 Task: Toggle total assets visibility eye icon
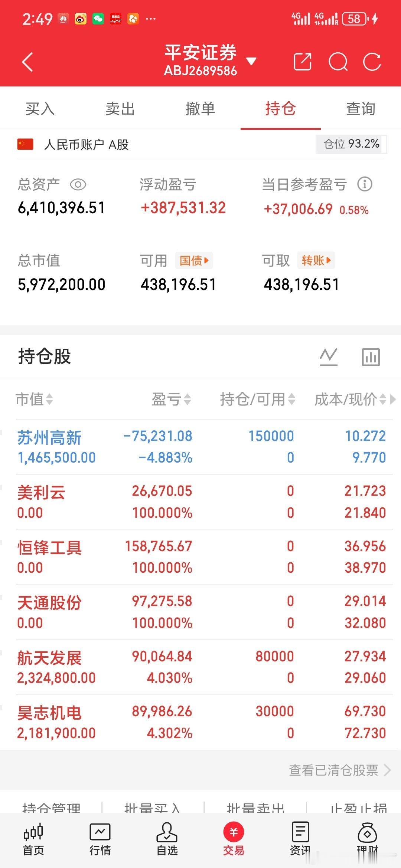pyautogui.click(x=78, y=184)
